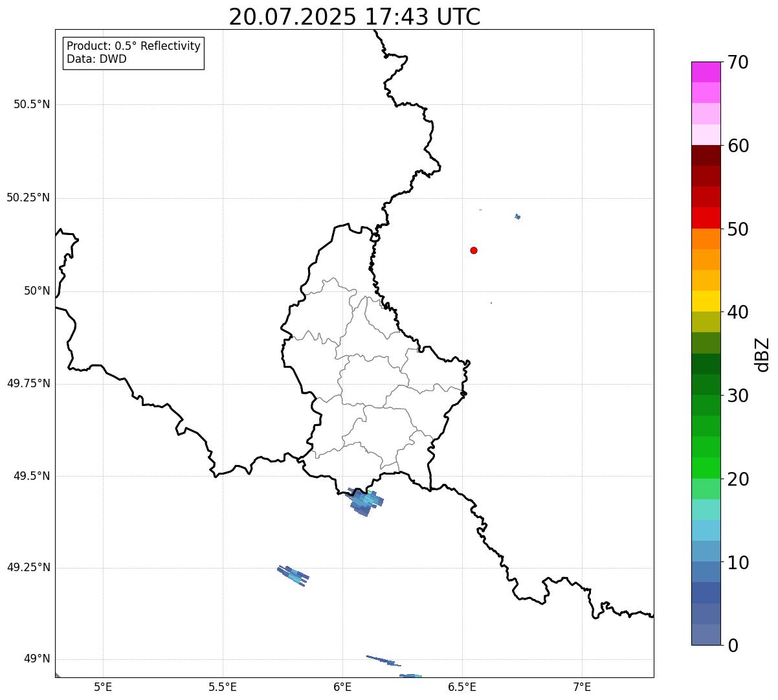Click the yellow colorbar segment above 40
The width and height of the screenshot is (778, 700).
point(706,301)
